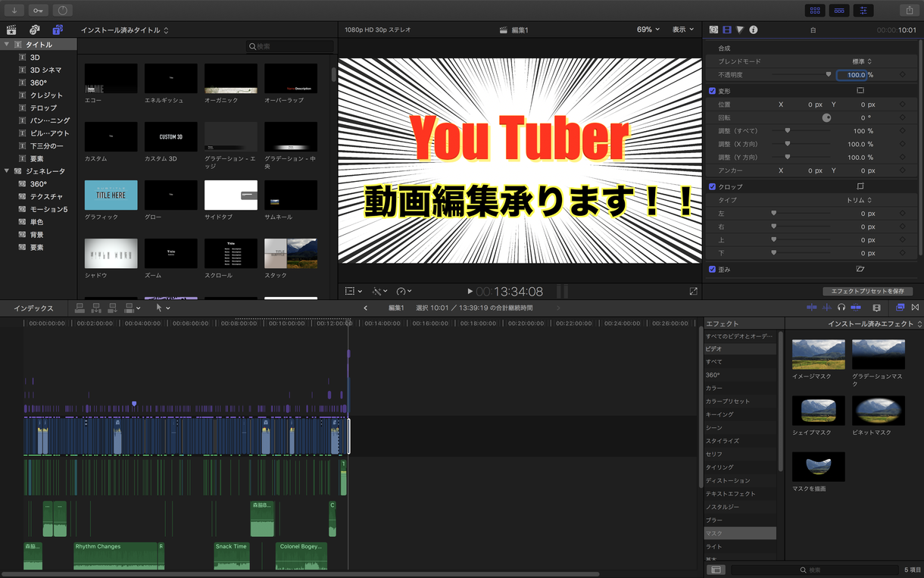Select the titles and generators sidebar icon
Viewport: 924px width, 578px height.
click(58, 30)
